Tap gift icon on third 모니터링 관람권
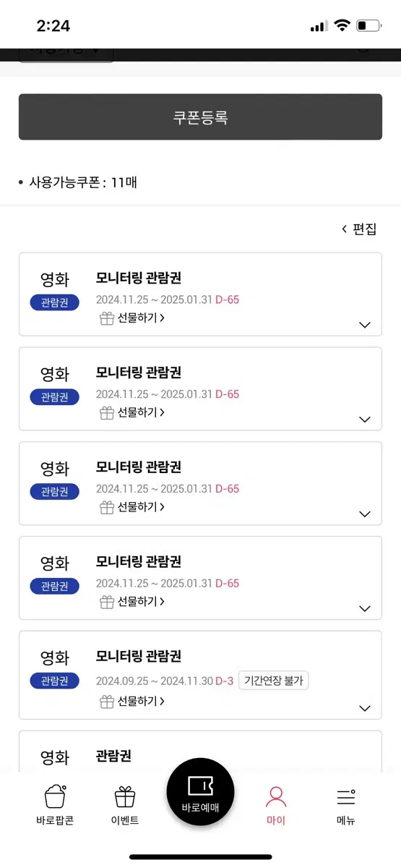Image resolution: width=401 pixels, height=868 pixels. 107,507
